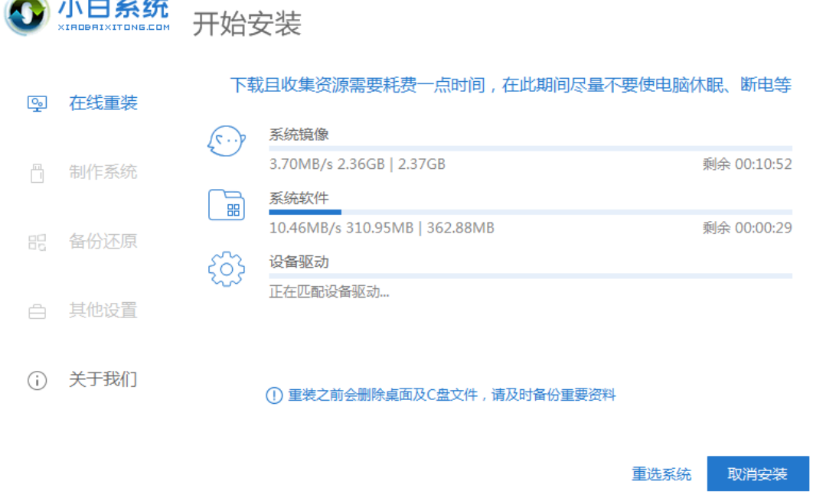813x504 pixels.
Task: Click the 其他设置 toolbox icon
Action: tap(37, 311)
